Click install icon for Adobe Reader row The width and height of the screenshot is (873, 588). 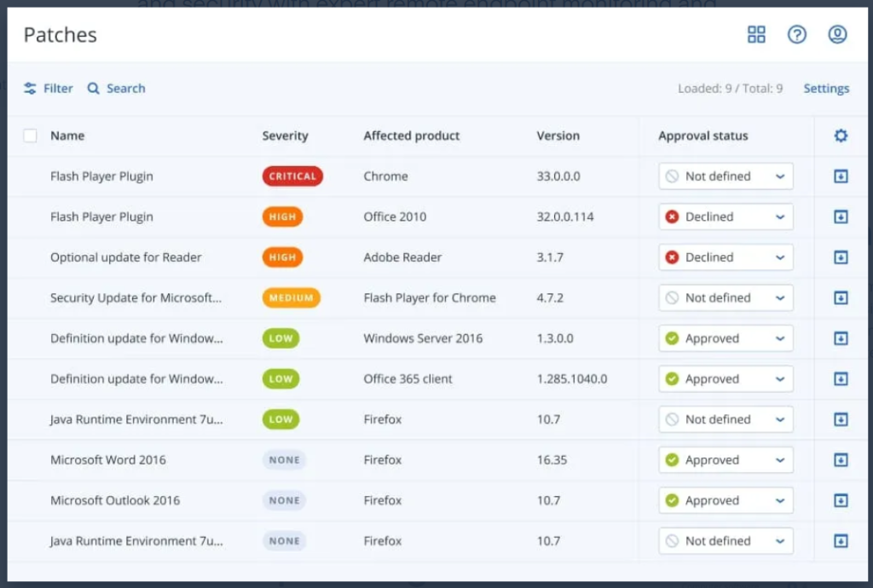[841, 257]
